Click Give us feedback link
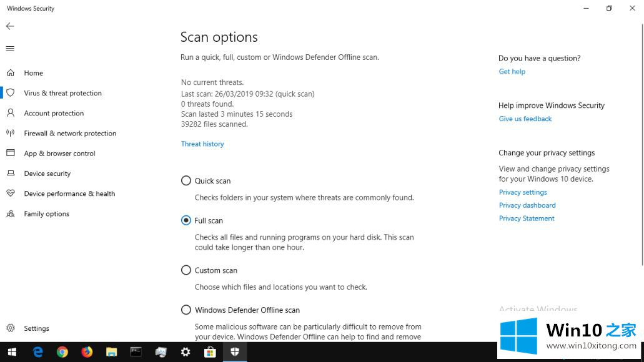Screen dimensions: 644x362 525,119
